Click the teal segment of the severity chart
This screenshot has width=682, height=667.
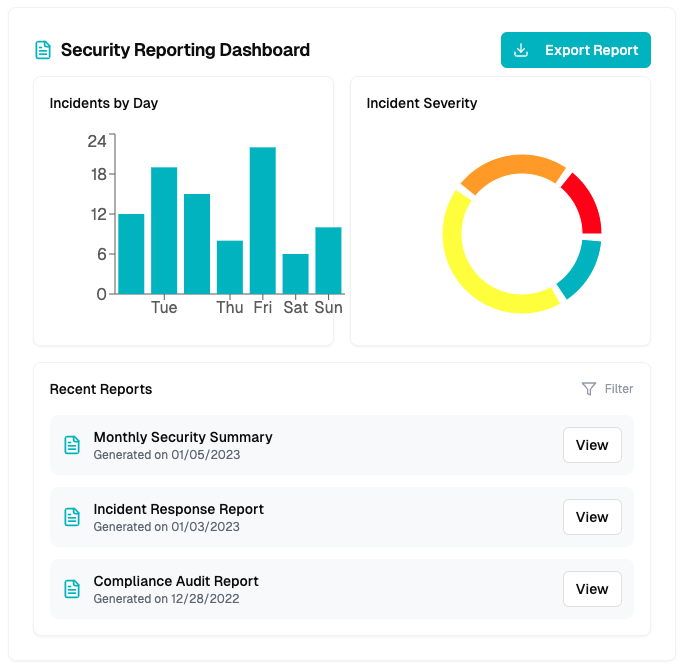click(x=580, y=270)
